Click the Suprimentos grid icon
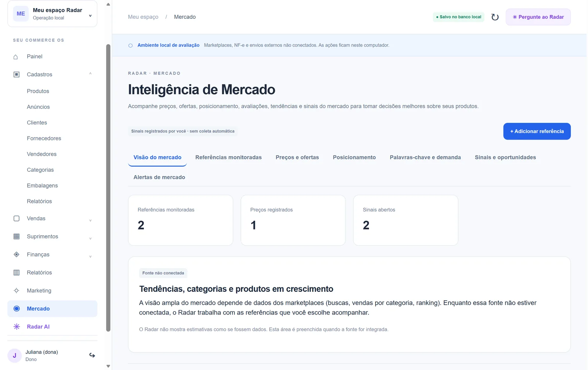This screenshot has width=588, height=370. tap(17, 236)
